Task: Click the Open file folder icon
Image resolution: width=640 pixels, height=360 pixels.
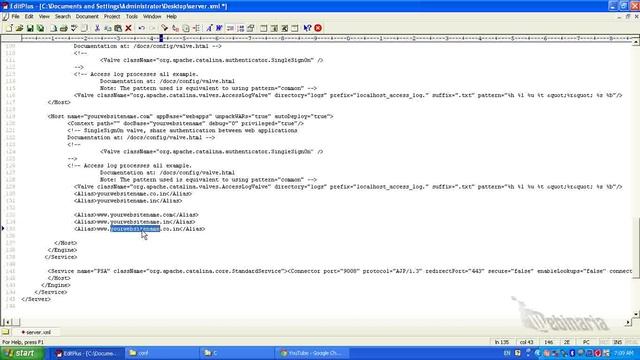Action: click(x=19, y=28)
